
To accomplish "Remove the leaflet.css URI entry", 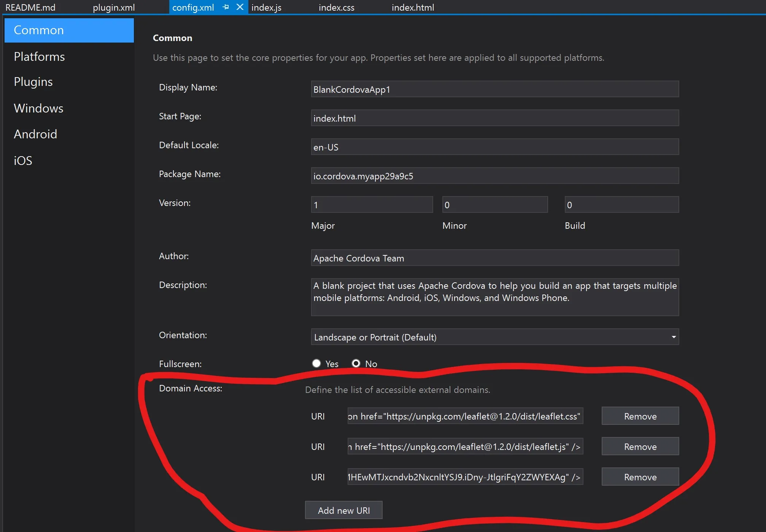I will [640, 416].
